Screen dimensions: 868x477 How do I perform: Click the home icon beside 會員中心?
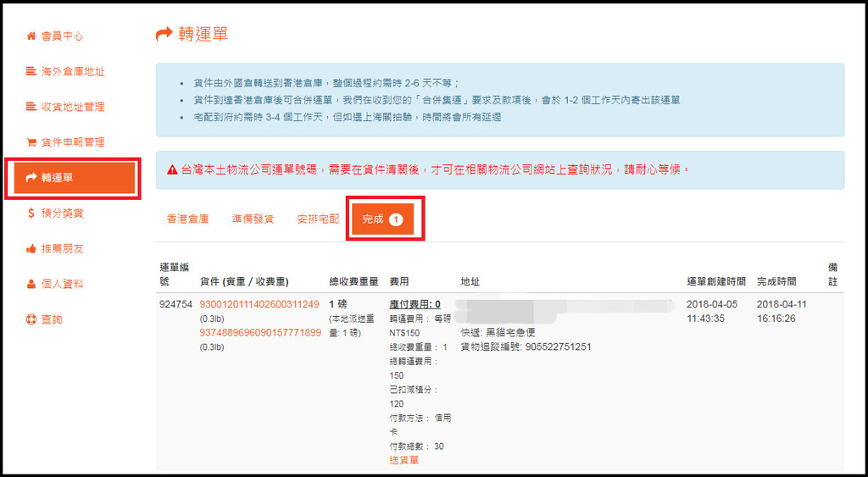point(31,36)
